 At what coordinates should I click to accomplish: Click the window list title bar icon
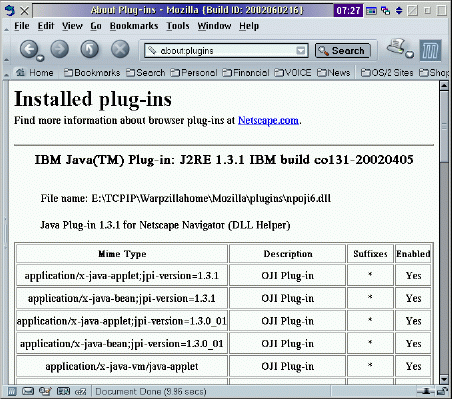click(x=371, y=11)
